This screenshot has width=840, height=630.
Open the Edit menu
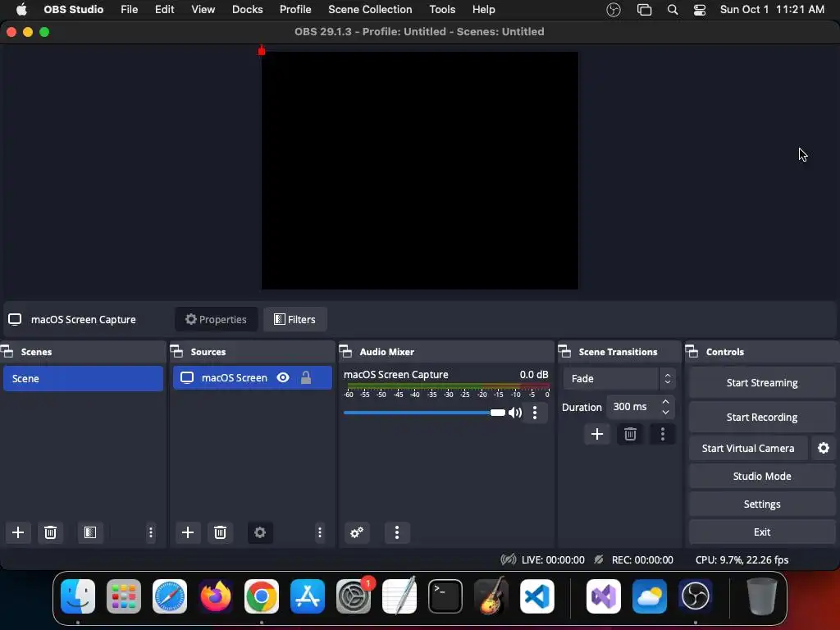click(x=164, y=10)
